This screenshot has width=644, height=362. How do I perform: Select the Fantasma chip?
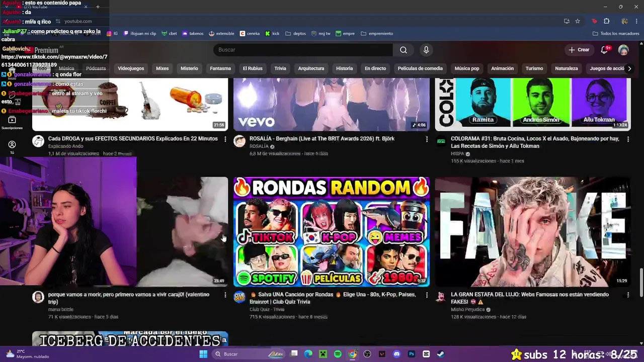(x=220, y=68)
